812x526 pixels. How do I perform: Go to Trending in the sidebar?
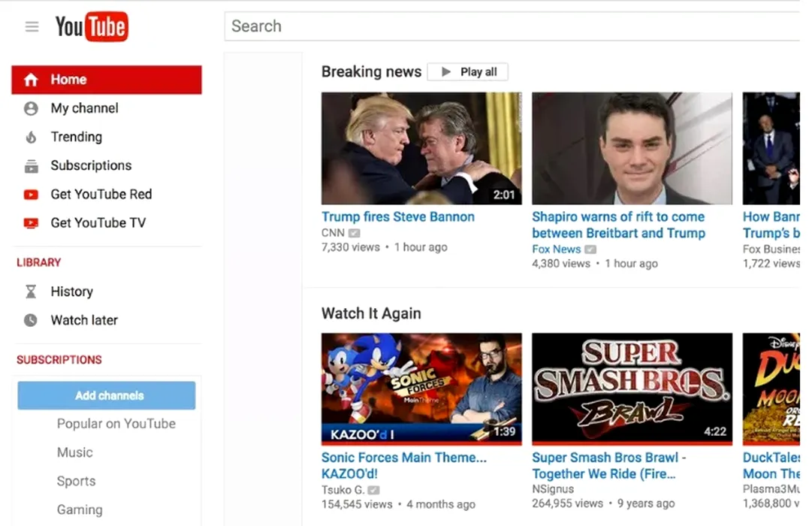(x=107, y=138)
